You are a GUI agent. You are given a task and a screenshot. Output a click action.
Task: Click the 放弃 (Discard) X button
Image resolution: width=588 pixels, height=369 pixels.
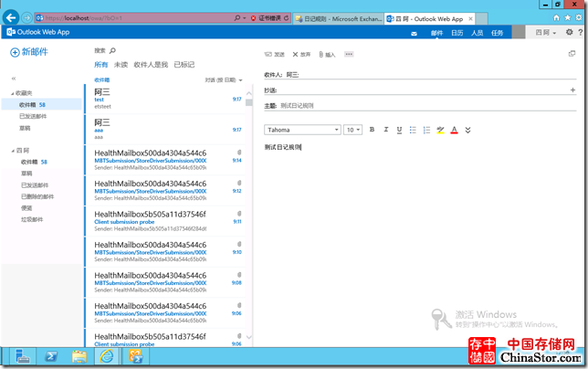[301, 55]
